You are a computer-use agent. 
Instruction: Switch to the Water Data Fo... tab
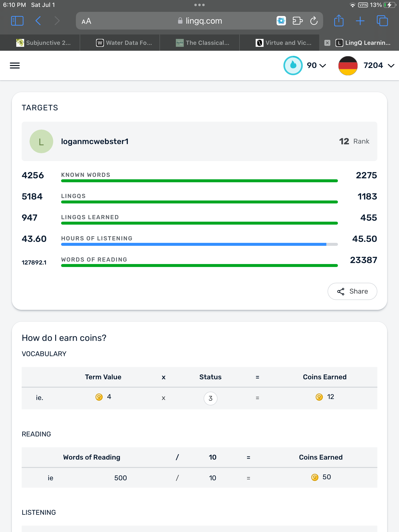[x=120, y=43]
